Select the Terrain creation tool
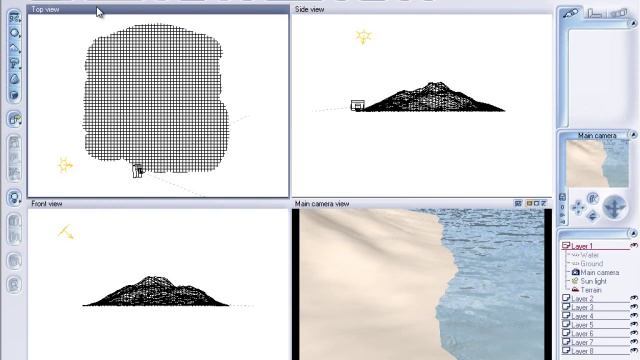Screen dimensions: 640x360 click(x=14, y=48)
